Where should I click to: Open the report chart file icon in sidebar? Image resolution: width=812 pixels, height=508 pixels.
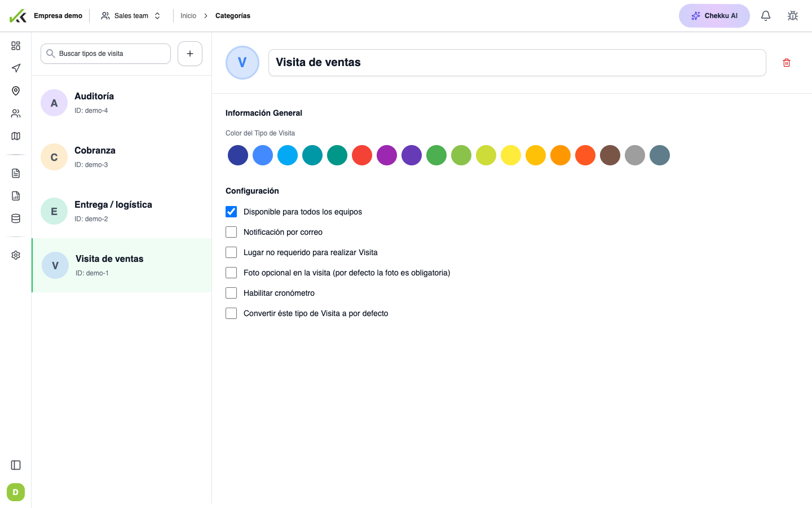16,196
